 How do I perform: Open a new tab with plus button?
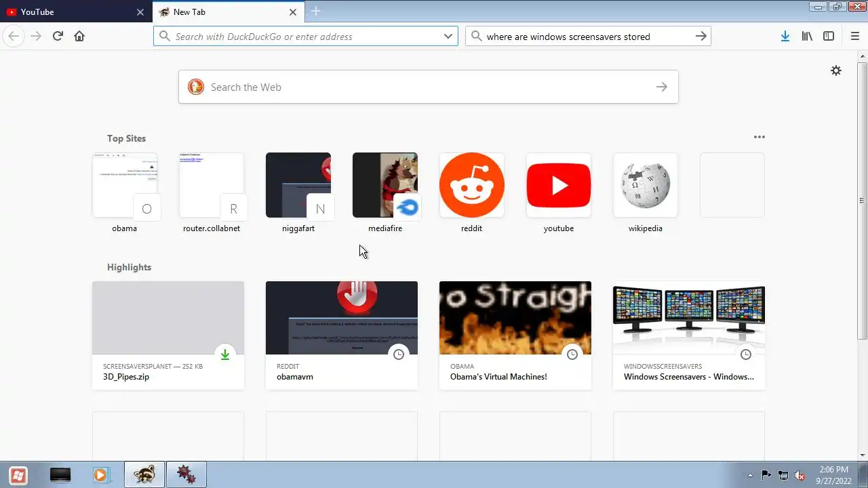click(316, 12)
